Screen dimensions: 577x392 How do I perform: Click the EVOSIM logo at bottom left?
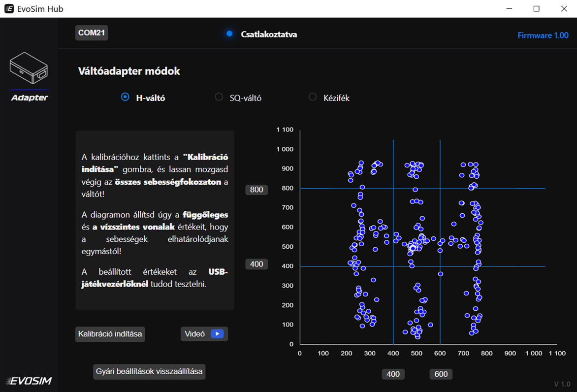29,381
